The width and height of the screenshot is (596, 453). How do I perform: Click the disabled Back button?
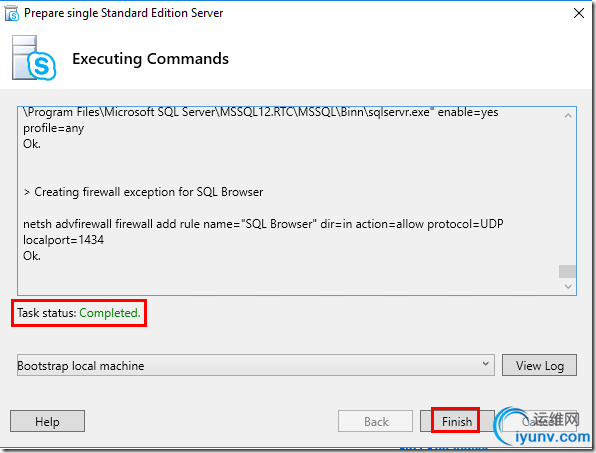coord(376,421)
